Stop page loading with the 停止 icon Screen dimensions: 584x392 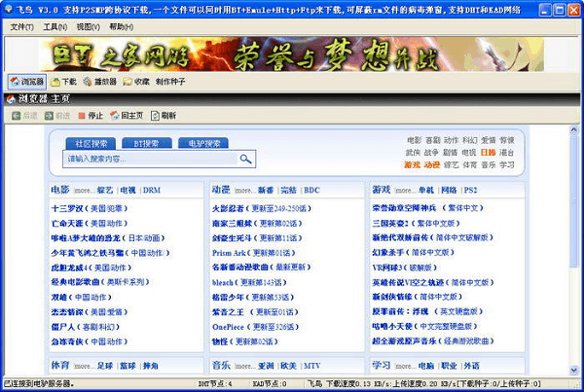(x=82, y=116)
